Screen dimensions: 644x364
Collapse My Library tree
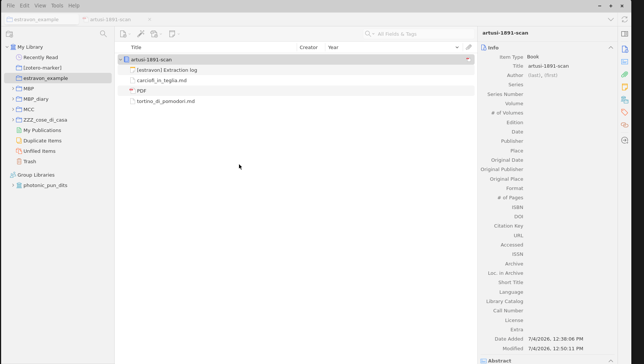click(7, 47)
